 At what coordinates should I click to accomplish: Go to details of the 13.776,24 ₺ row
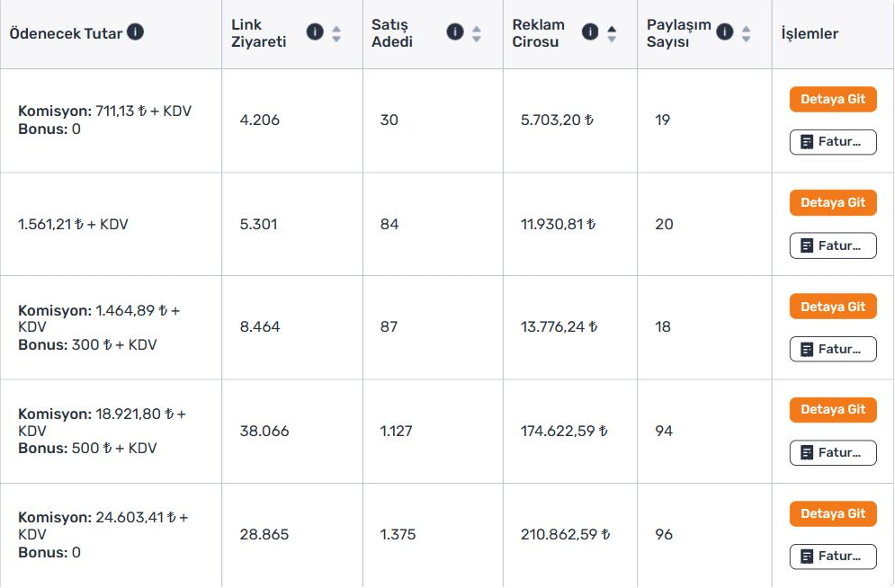pos(833,307)
